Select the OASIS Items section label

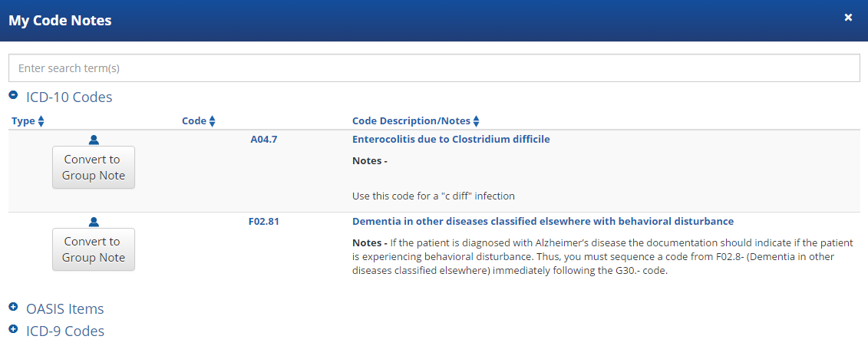(65, 309)
